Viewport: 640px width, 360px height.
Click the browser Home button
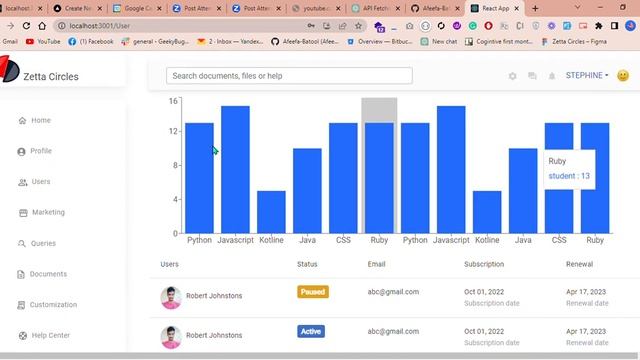42,26
